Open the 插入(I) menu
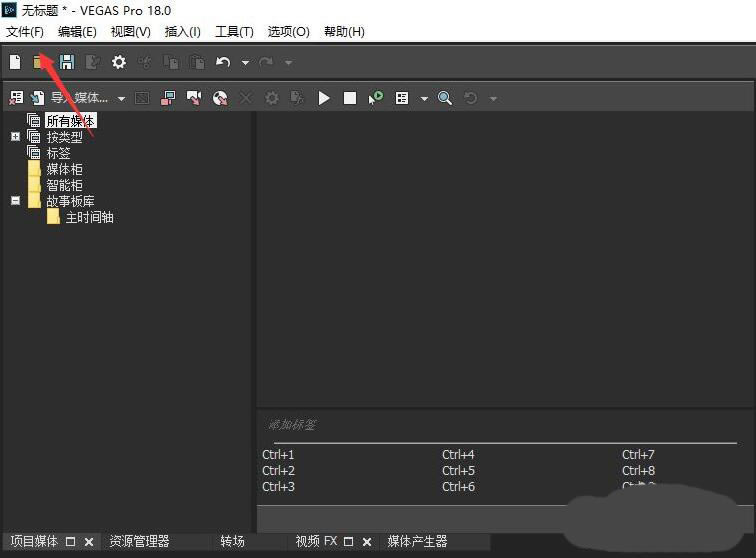 [x=182, y=32]
